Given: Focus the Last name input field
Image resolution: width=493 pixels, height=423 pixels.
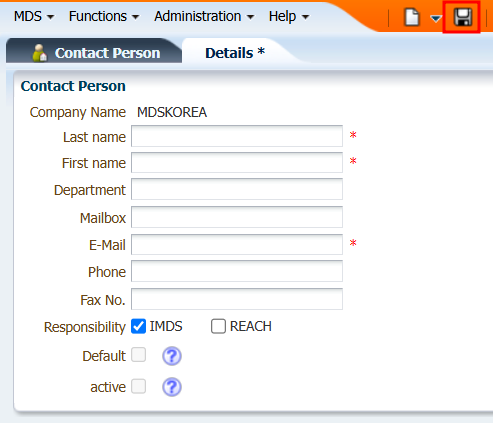Looking at the screenshot, I should pyautogui.click(x=237, y=136).
